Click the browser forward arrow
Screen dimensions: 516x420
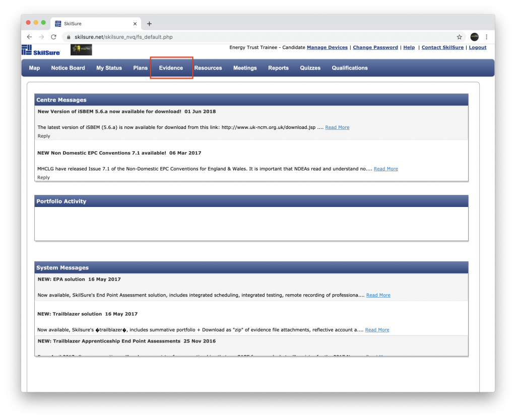point(41,37)
